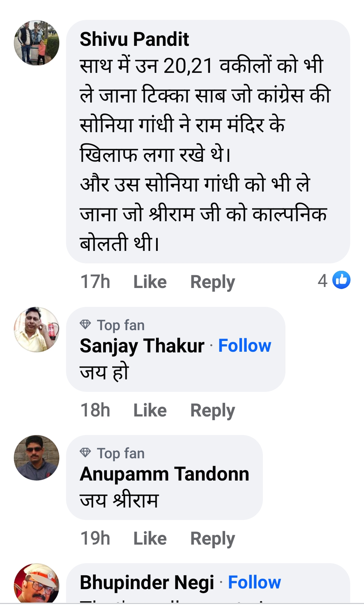Screen dimensions: 364x607
Task: Click Top fan diamond badge above Anupamm Tandonn
Action: (x=85, y=453)
